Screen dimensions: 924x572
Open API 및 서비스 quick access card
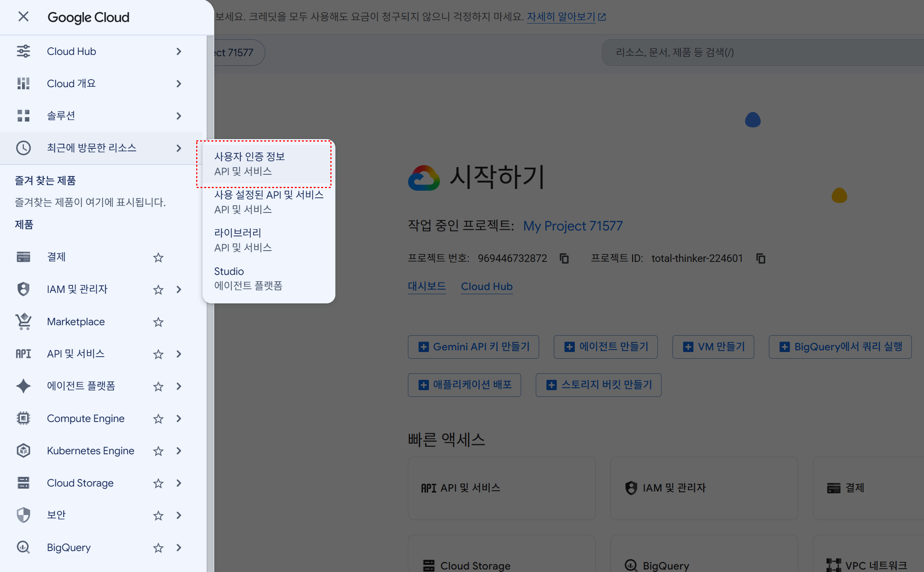click(x=502, y=489)
